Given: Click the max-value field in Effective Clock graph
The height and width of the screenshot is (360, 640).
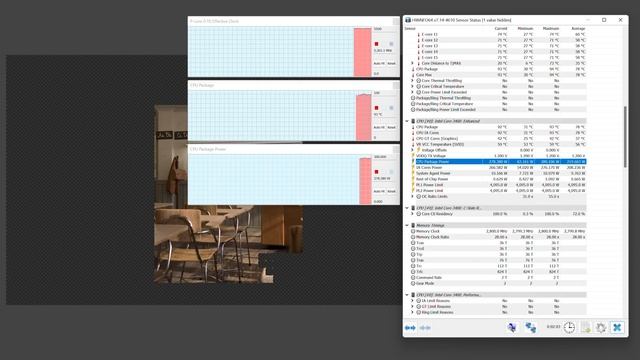Looking at the screenshot, I should pos(385,29).
